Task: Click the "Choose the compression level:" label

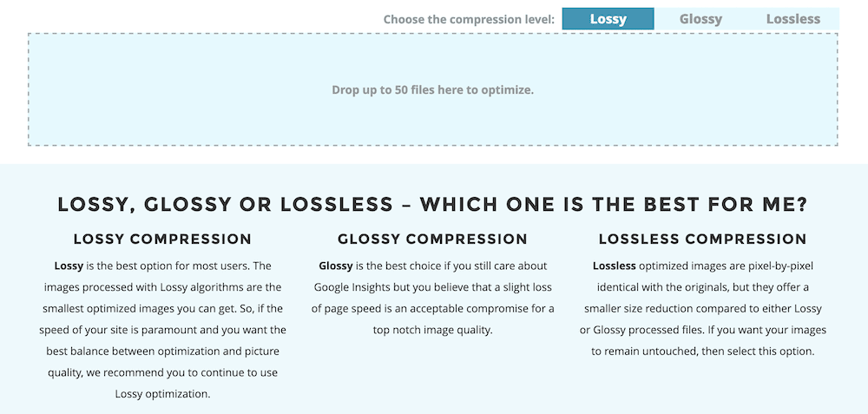Action: (x=469, y=19)
